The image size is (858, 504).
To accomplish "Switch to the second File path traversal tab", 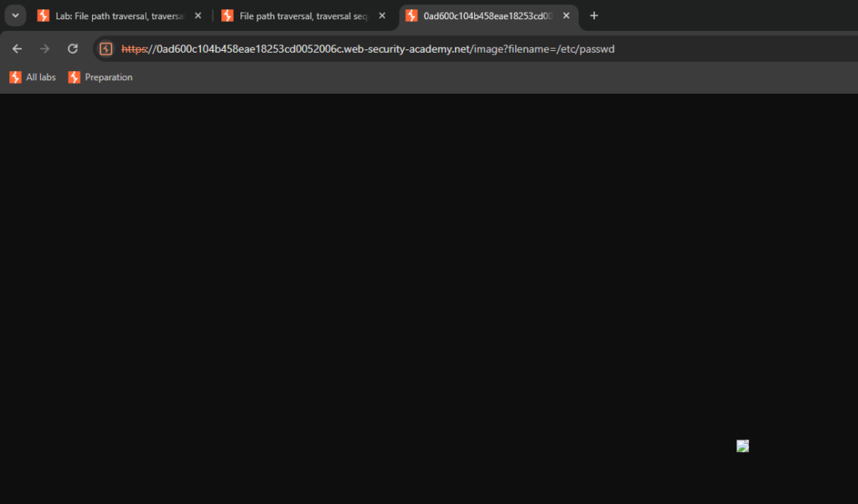I will pyautogui.click(x=303, y=16).
